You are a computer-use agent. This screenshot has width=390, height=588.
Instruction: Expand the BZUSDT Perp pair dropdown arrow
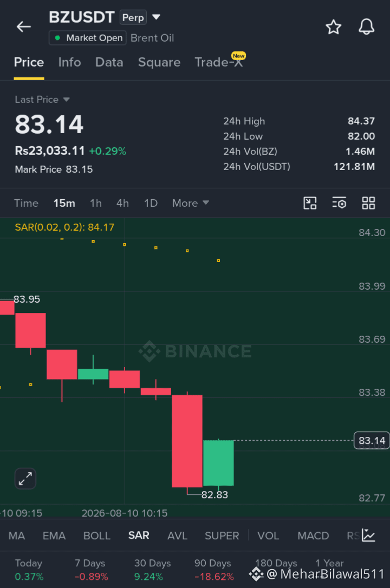[x=156, y=17]
